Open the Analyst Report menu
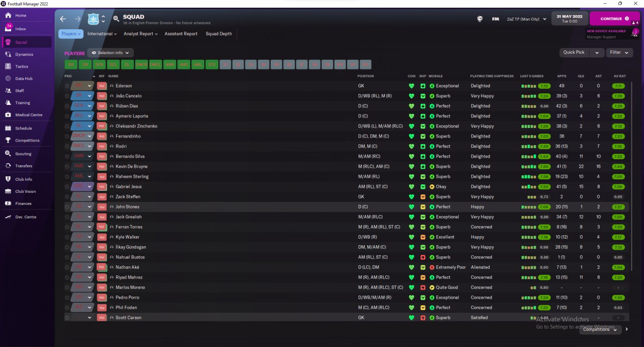 (x=141, y=34)
